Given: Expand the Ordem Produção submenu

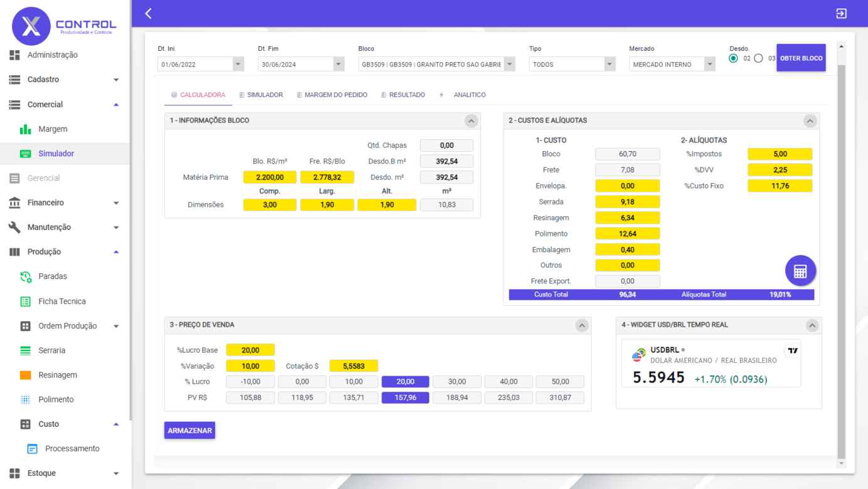Looking at the screenshot, I should (116, 326).
